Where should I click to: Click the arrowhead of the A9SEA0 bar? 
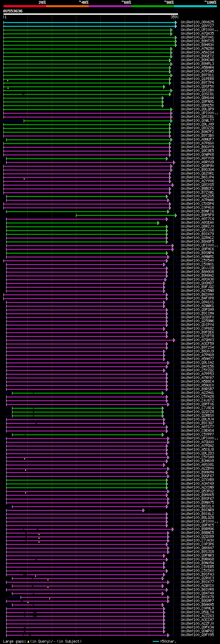coord(158,223)
